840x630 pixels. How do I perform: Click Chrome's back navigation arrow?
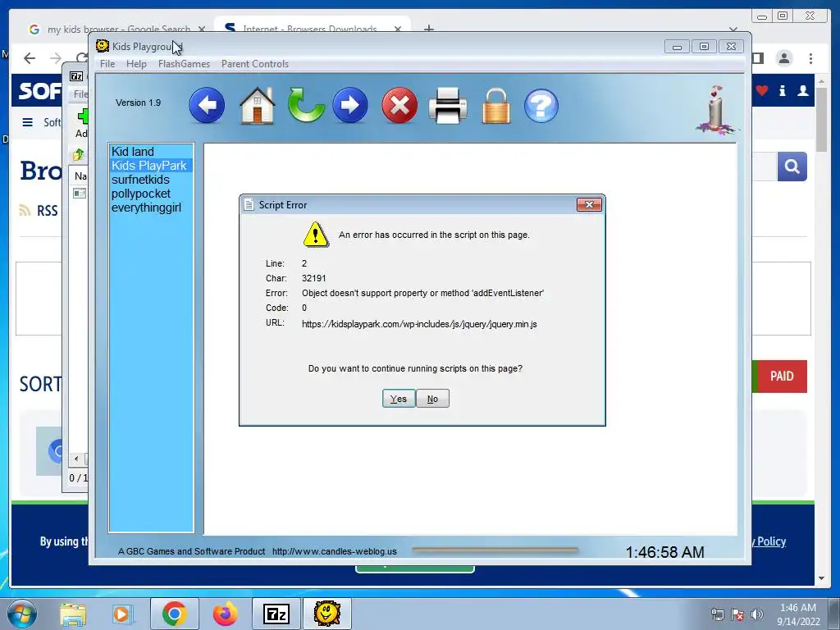30,58
